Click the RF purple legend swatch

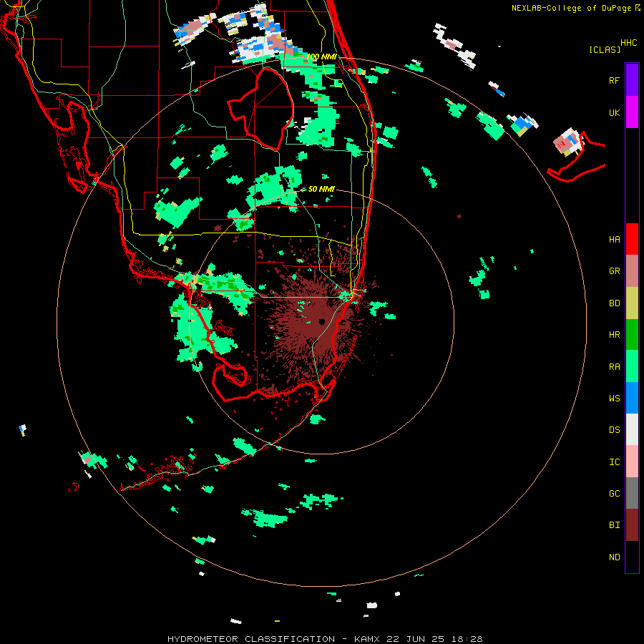pos(632,80)
